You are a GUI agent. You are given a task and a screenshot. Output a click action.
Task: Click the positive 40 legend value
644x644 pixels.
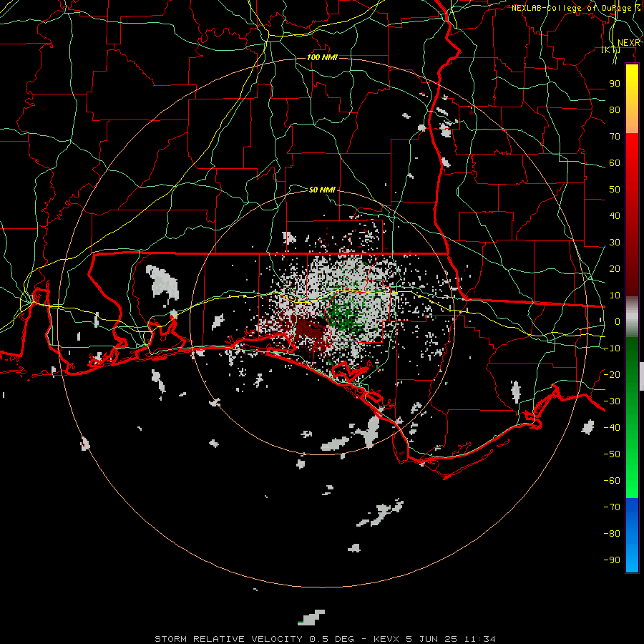[615, 216]
